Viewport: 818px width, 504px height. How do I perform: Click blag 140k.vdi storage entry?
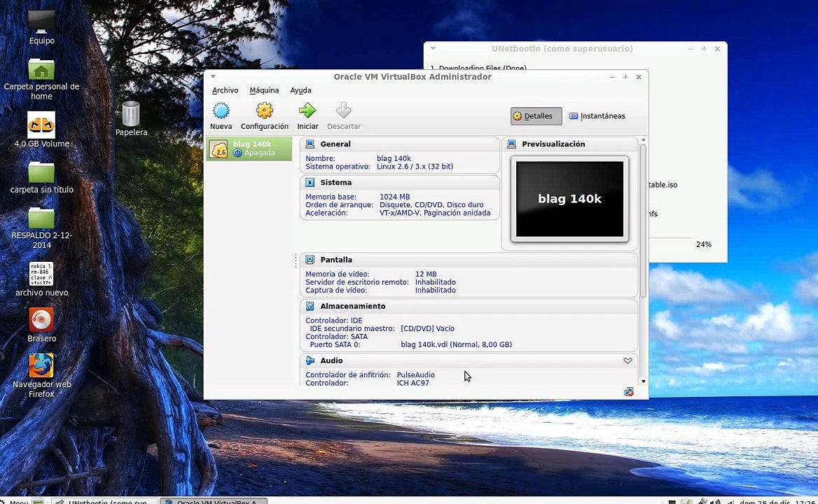(456, 344)
